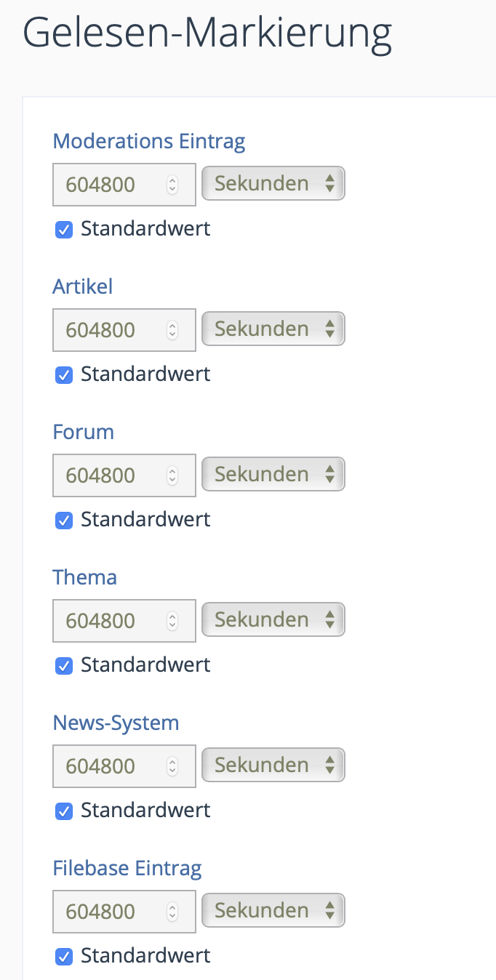
Task: Open Filebase Eintrag Sekunden dropdown
Action: 273,910
